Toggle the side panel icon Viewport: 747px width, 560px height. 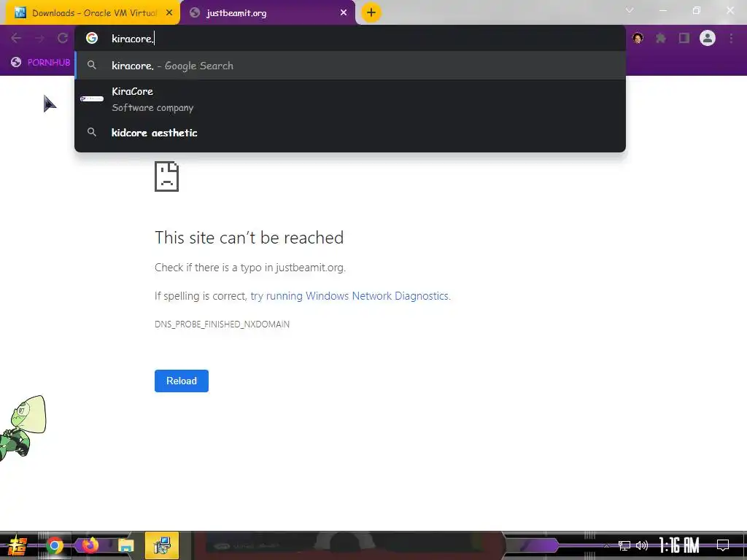(x=684, y=38)
